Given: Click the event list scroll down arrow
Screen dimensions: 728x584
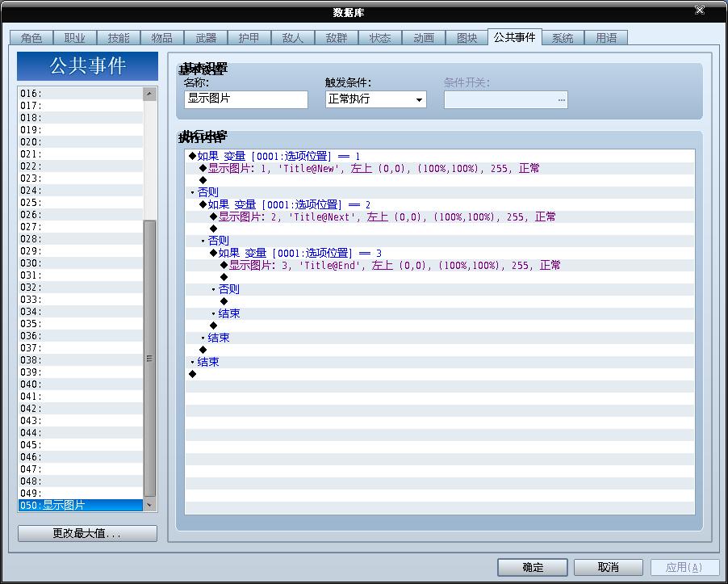Looking at the screenshot, I should 149,505.
